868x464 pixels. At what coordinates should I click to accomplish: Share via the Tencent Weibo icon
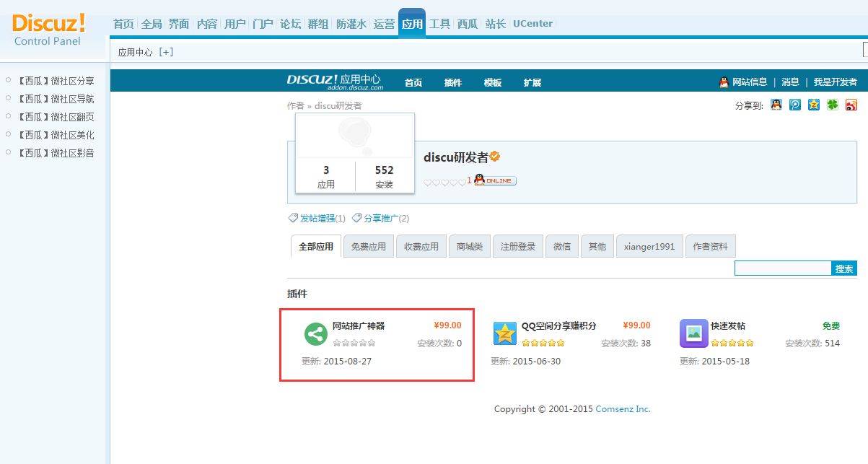point(795,105)
